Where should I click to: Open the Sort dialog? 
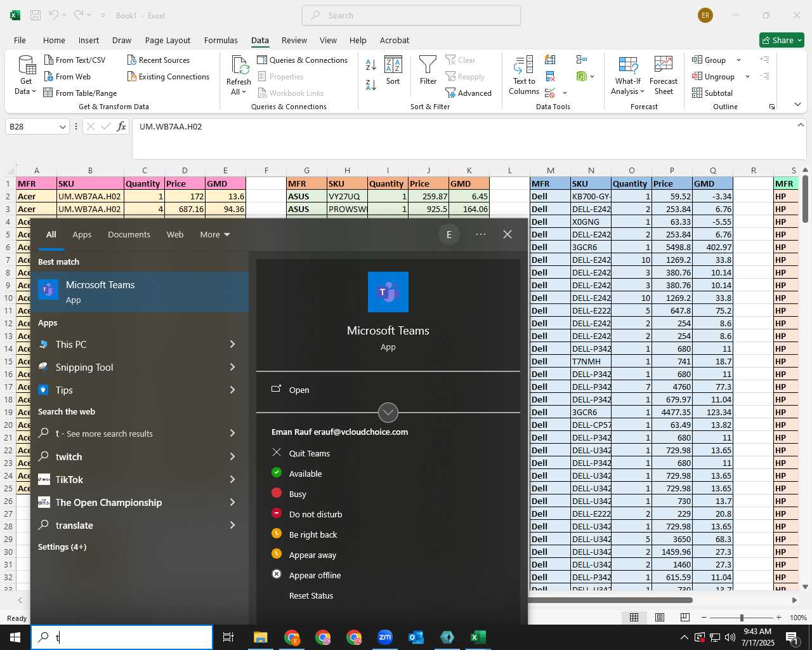tap(393, 70)
